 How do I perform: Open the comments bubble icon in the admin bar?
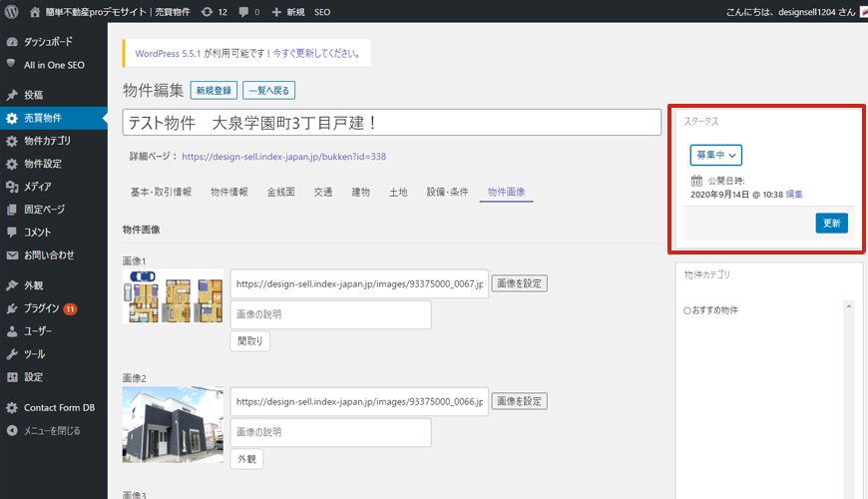(x=249, y=12)
